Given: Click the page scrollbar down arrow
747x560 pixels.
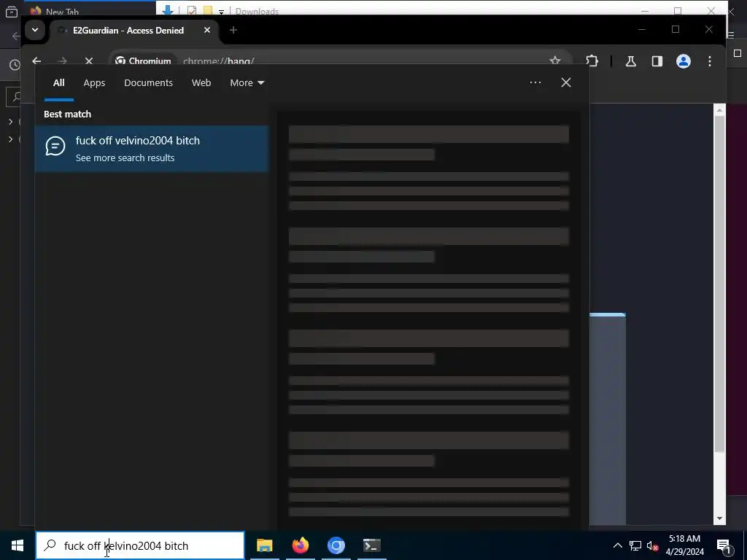Looking at the screenshot, I should click(x=719, y=518).
